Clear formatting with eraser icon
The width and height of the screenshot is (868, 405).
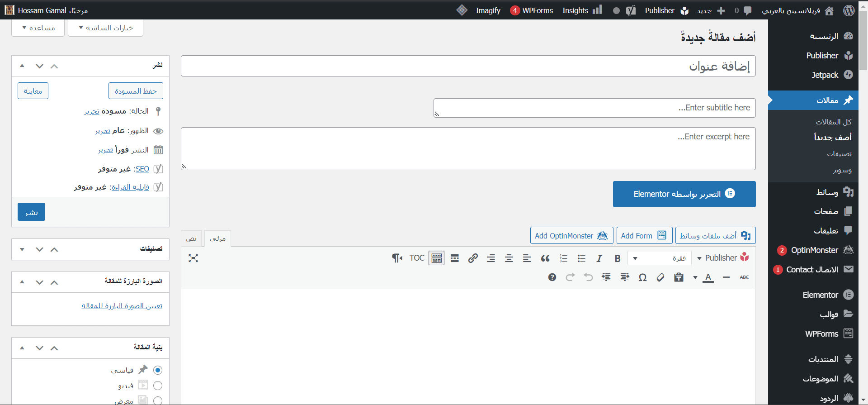coord(660,277)
